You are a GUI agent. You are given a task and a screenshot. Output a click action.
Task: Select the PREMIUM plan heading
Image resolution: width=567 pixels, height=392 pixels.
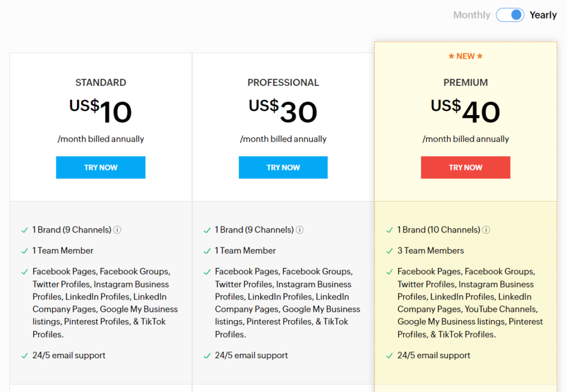tap(465, 82)
